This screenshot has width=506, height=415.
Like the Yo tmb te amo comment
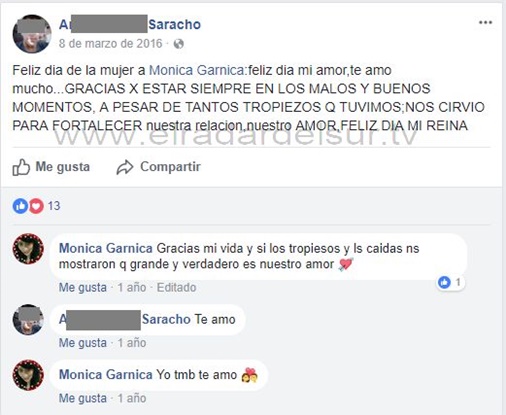(x=83, y=398)
